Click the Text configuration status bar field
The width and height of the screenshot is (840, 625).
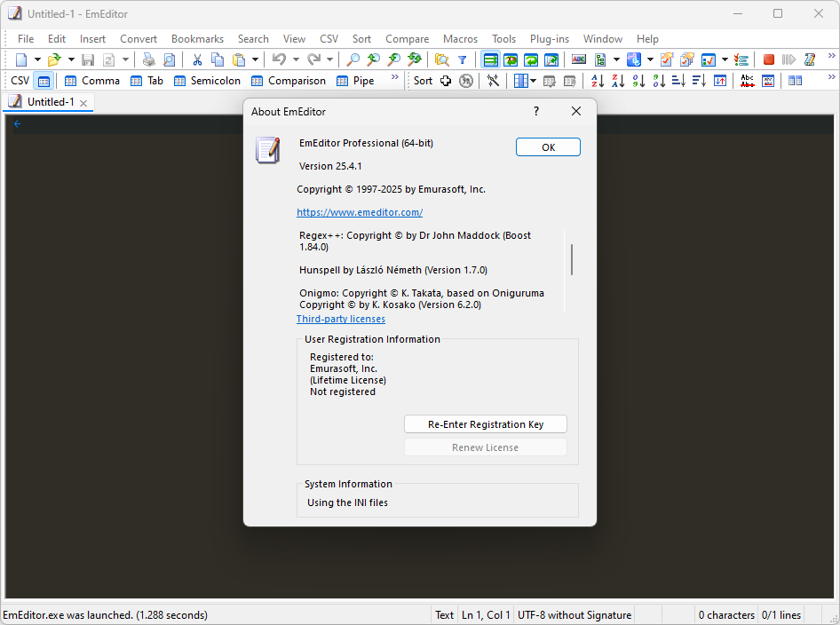coord(444,615)
